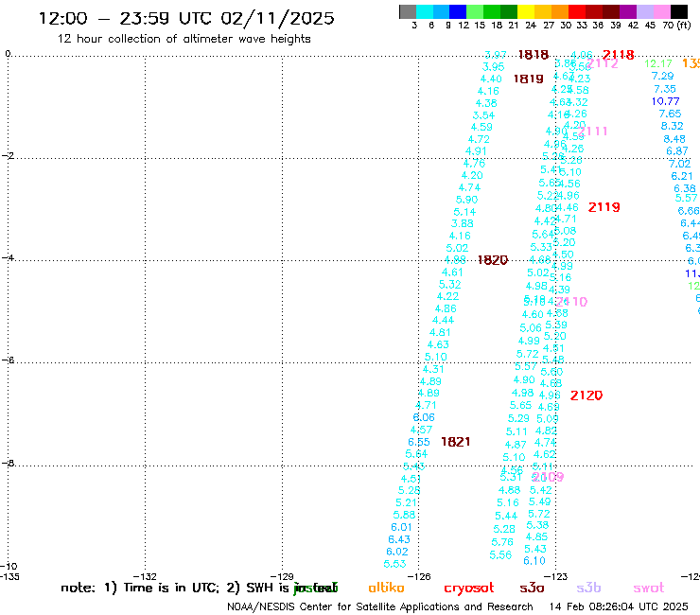Click the green wave height value 12.17

point(658,63)
